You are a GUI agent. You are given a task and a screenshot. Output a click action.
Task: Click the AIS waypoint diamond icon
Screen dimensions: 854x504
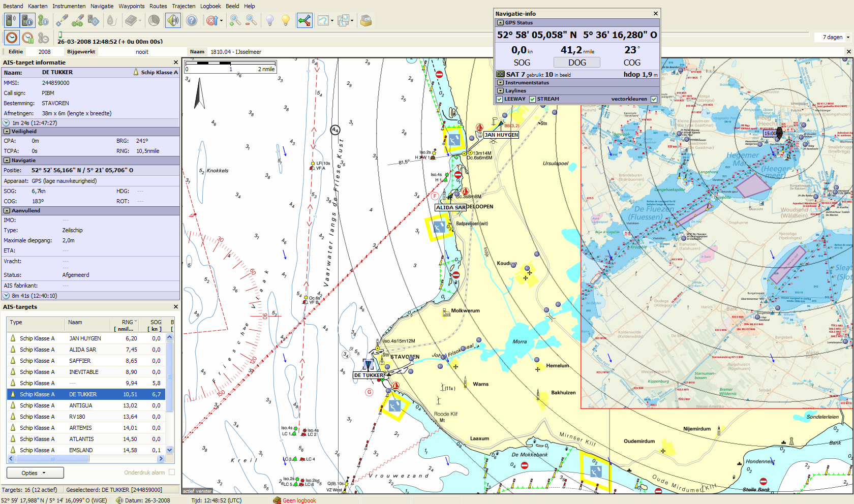(x=93, y=20)
